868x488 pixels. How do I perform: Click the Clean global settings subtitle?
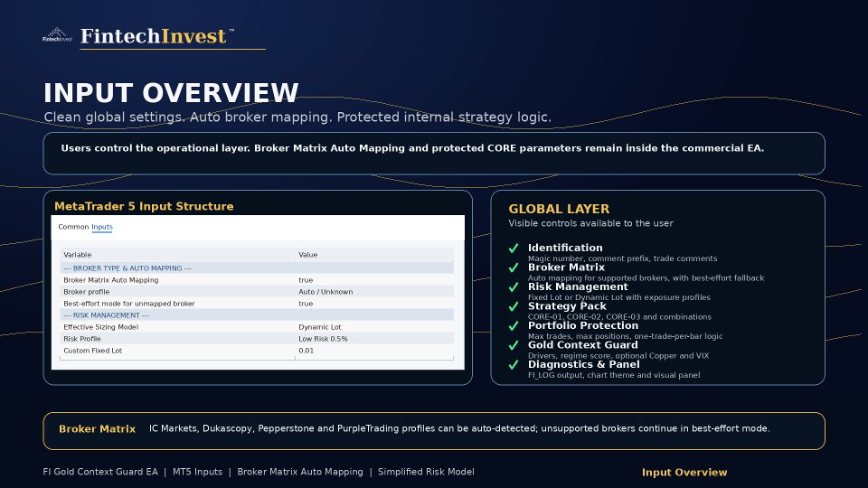[297, 117]
